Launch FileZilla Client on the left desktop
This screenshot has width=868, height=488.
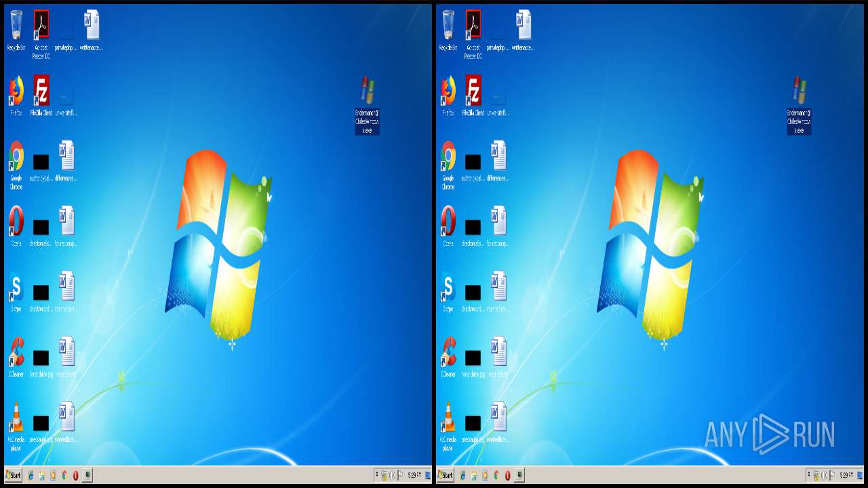[x=41, y=96]
